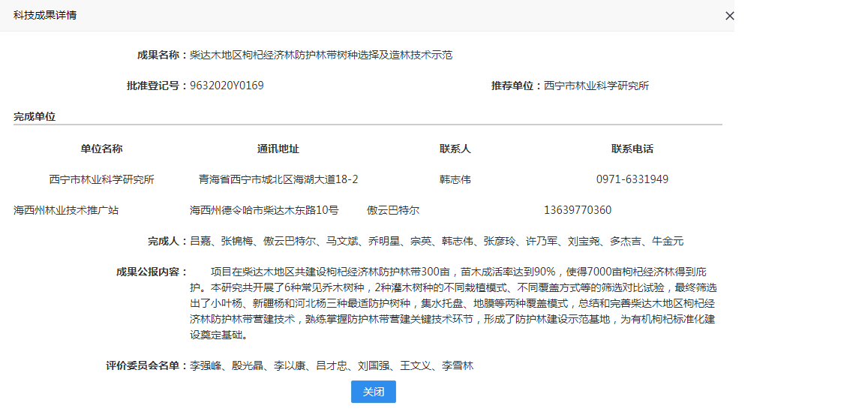Click mobile number 13639770360

pyautogui.click(x=578, y=210)
